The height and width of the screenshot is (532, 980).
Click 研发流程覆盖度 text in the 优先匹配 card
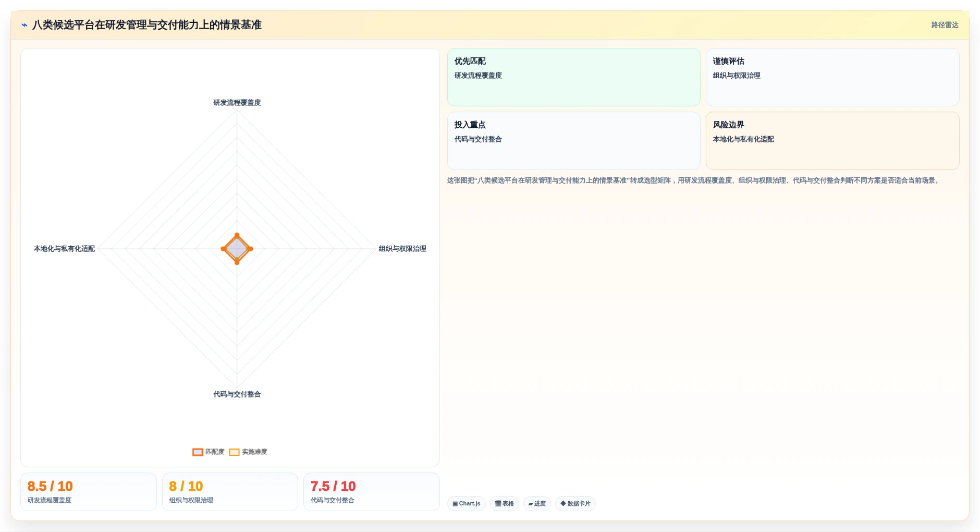478,76
